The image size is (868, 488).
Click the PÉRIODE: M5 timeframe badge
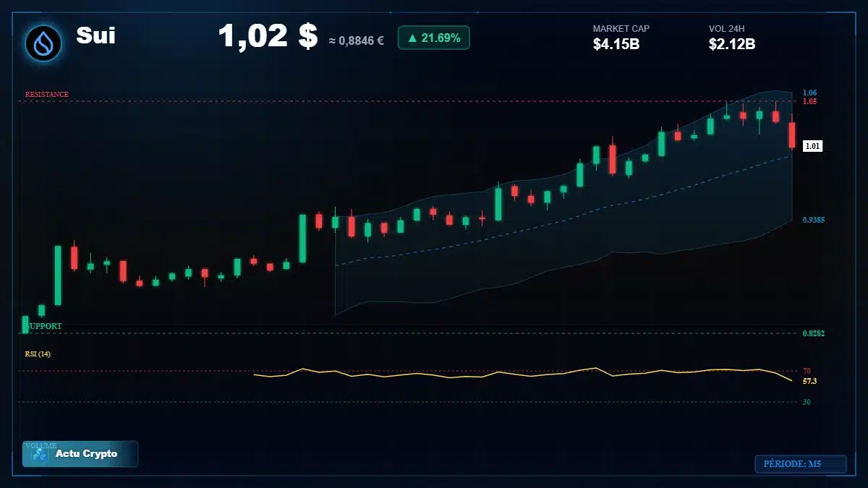pos(800,464)
